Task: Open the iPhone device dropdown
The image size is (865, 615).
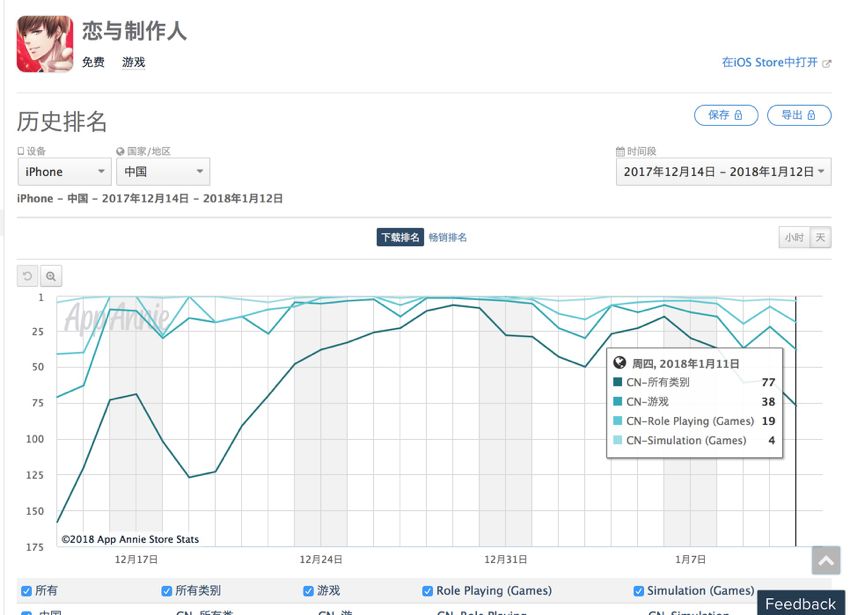Action: (64, 172)
